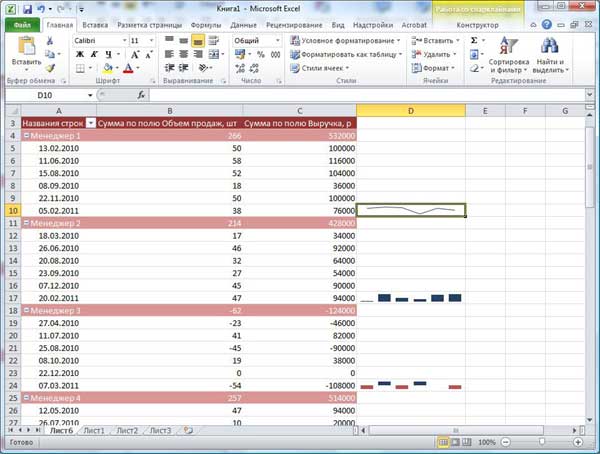Click the Format Painter brush icon
Image resolution: width=600 pixels, height=454 pixels.
click(50, 69)
